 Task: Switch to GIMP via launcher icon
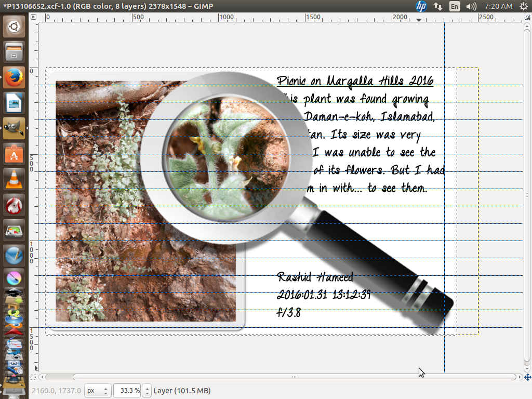point(14,128)
